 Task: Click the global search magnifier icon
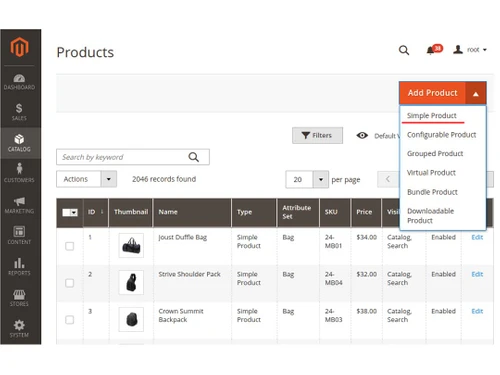coord(404,50)
